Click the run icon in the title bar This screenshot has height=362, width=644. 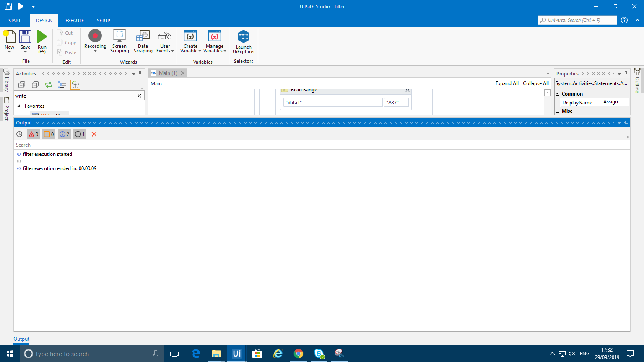(x=21, y=6)
